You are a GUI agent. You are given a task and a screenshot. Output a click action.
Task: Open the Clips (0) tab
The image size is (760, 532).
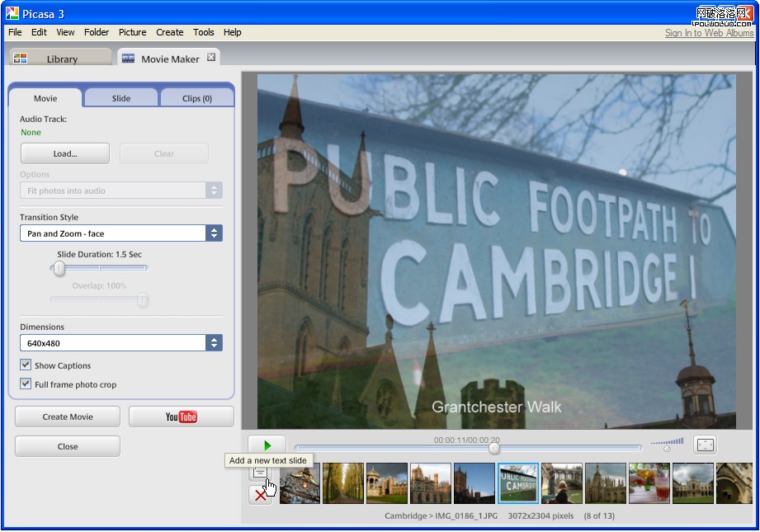pos(197,98)
